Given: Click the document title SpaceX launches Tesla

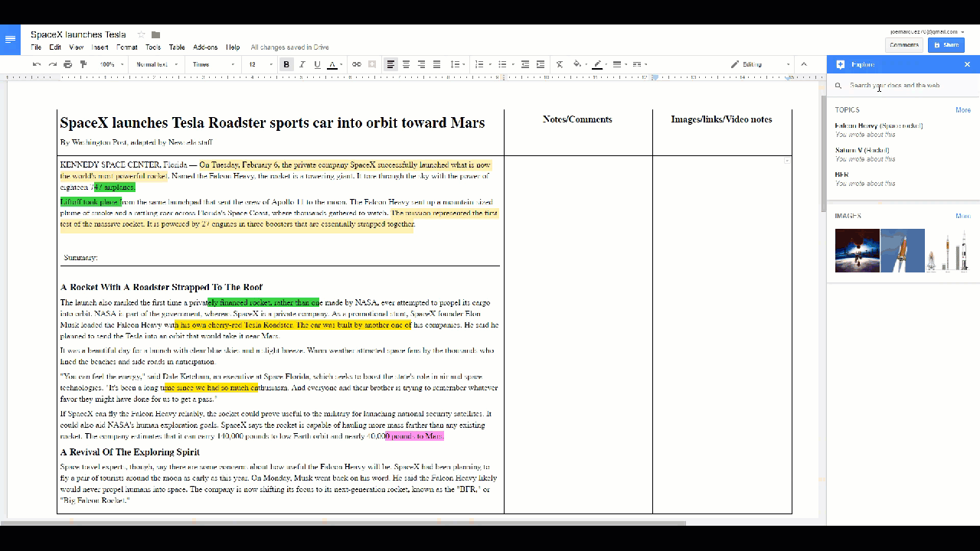Looking at the screenshot, I should [x=78, y=34].
